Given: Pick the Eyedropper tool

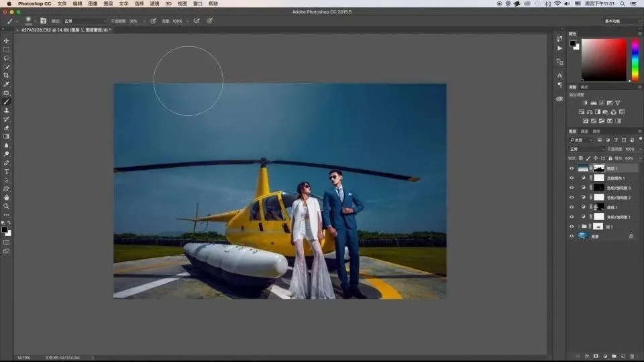Looking at the screenshot, I should tap(7, 84).
